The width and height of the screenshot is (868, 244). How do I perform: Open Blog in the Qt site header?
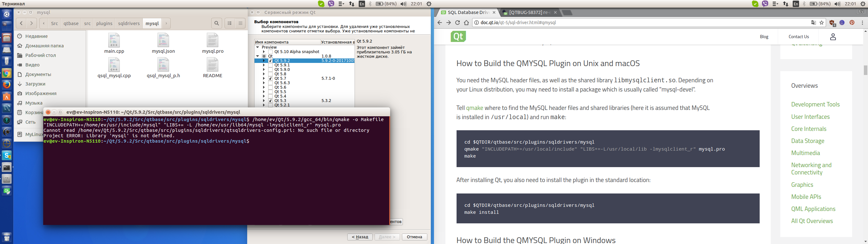pos(764,37)
